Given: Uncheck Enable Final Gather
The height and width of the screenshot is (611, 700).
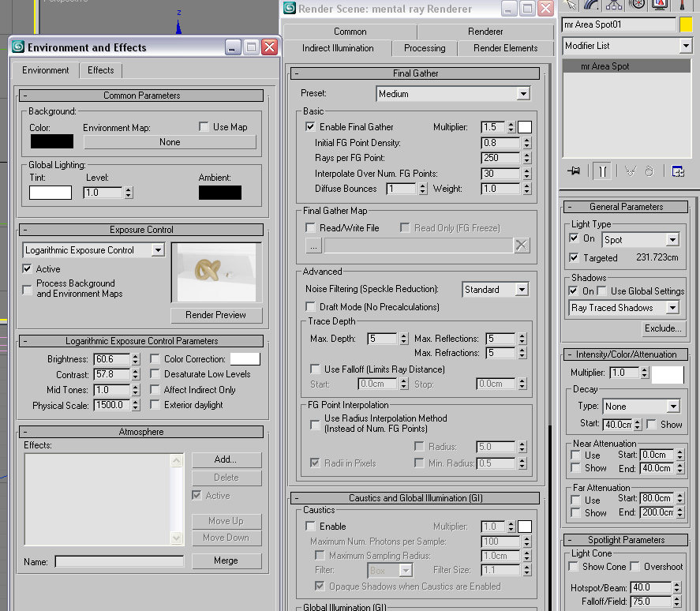Looking at the screenshot, I should click(310, 127).
